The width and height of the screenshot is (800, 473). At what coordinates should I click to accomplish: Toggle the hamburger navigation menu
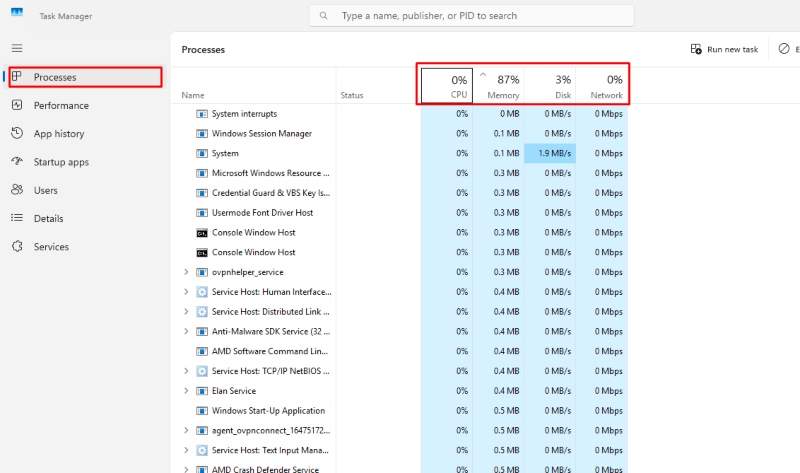coord(17,48)
